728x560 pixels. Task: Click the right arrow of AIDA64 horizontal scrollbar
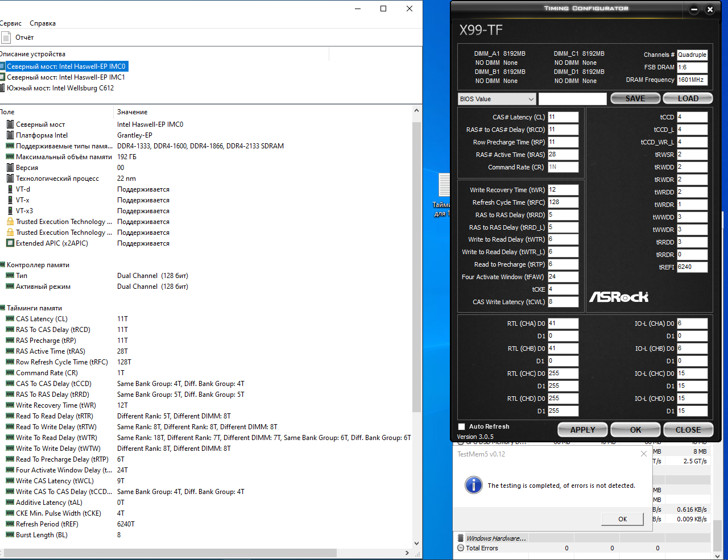coord(407,553)
